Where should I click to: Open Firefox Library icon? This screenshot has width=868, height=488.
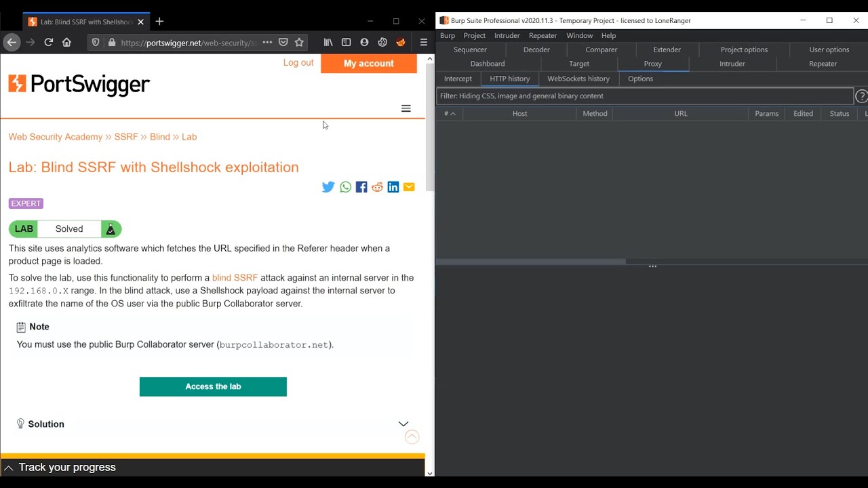(328, 42)
